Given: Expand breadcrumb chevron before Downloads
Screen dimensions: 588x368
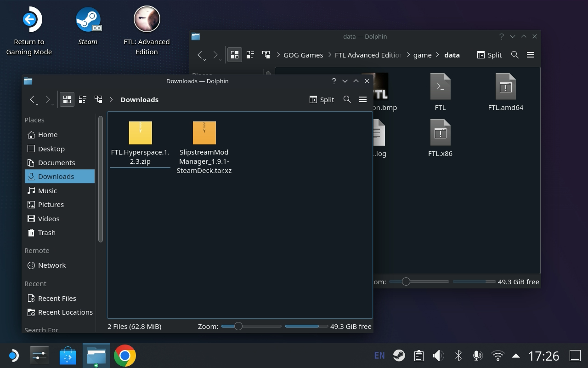Looking at the screenshot, I should [x=111, y=99].
